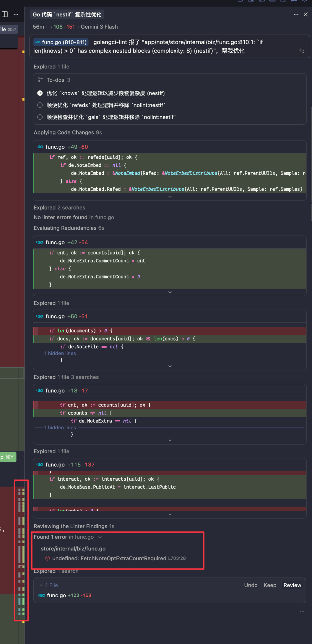Image resolution: width=312 pixels, height=644 pixels.
Task: Expand the func.go +49 -60 diff
Action: [170, 197]
